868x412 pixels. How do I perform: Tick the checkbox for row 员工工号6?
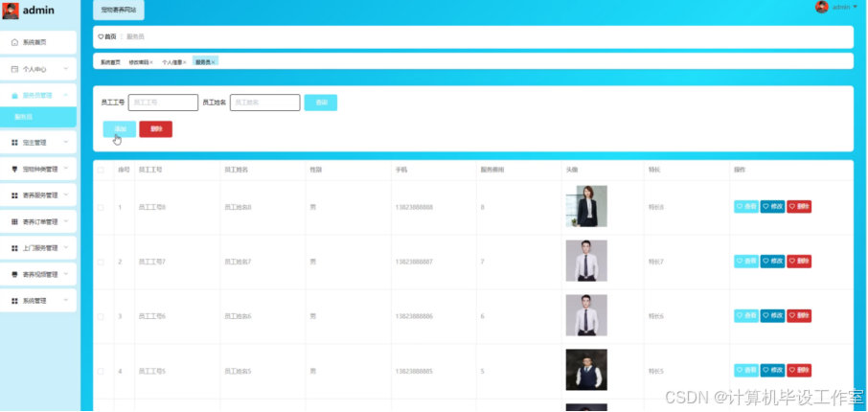[x=101, y=316]
